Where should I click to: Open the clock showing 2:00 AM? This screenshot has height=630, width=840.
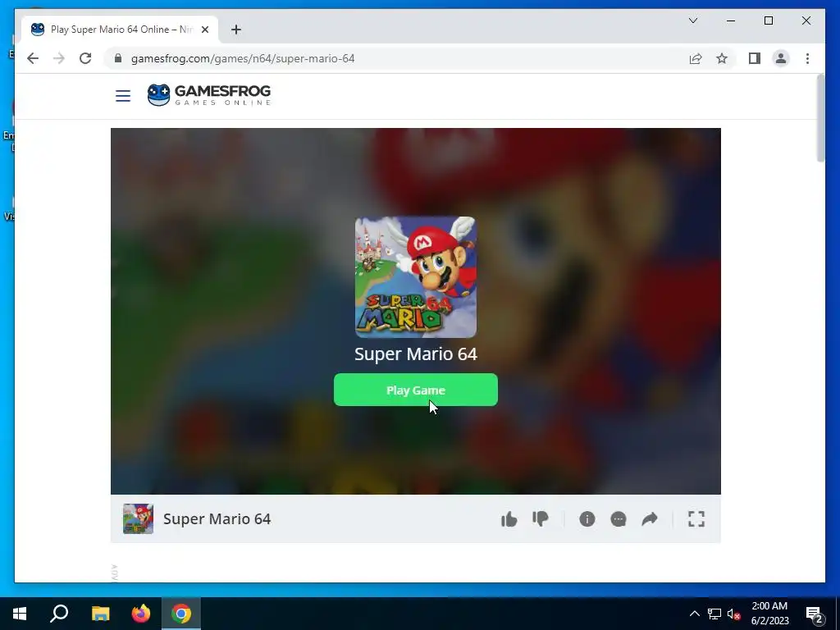point(769,614)
